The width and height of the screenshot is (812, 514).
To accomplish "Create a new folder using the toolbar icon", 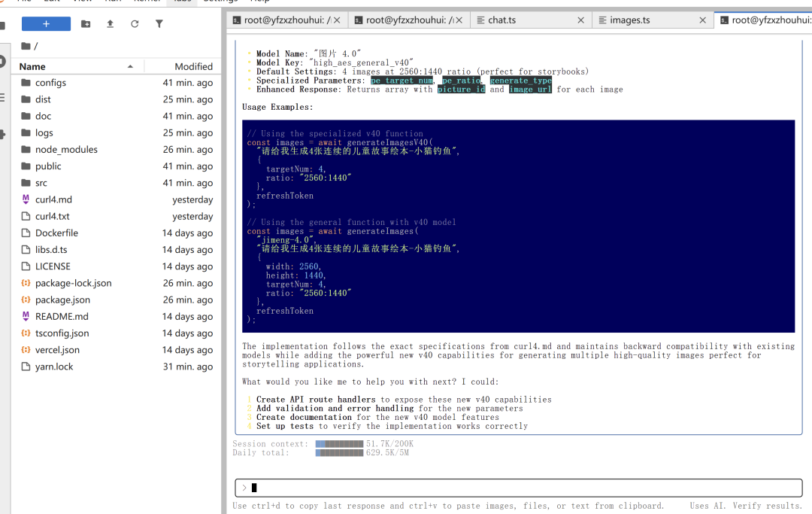I will [86, 24].
